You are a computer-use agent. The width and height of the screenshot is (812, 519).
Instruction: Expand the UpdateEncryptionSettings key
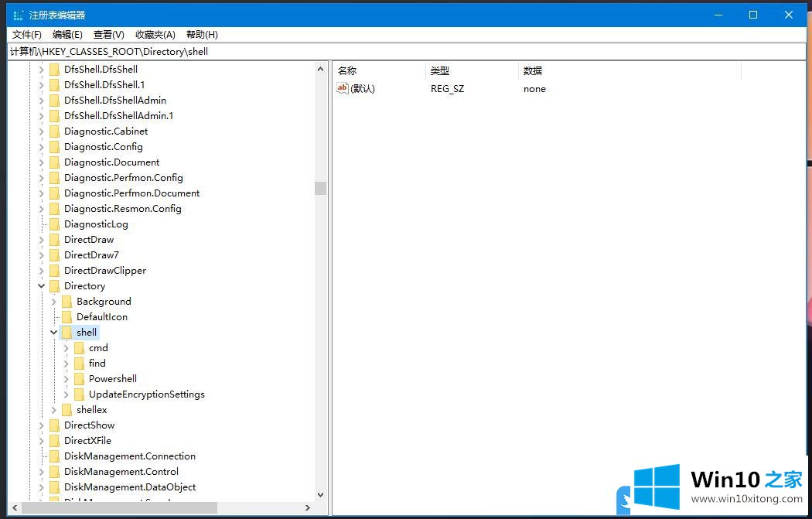(67, 394)
